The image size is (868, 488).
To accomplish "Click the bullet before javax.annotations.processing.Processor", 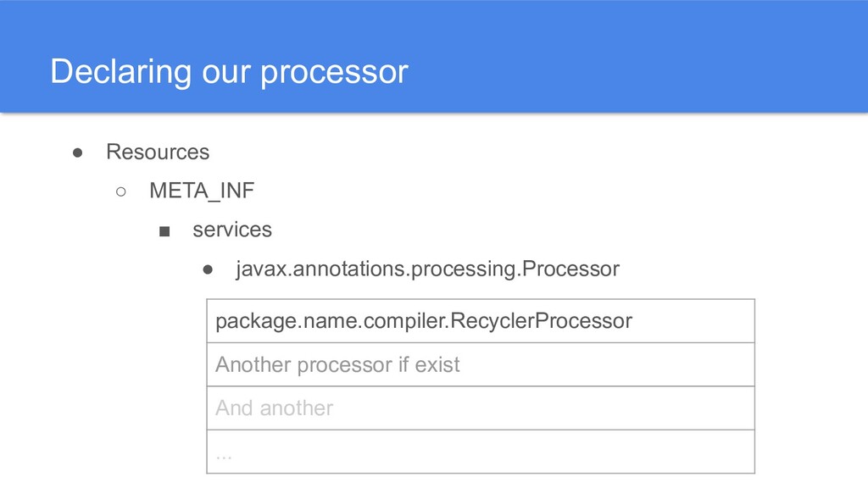I will [x=208, y=269].
